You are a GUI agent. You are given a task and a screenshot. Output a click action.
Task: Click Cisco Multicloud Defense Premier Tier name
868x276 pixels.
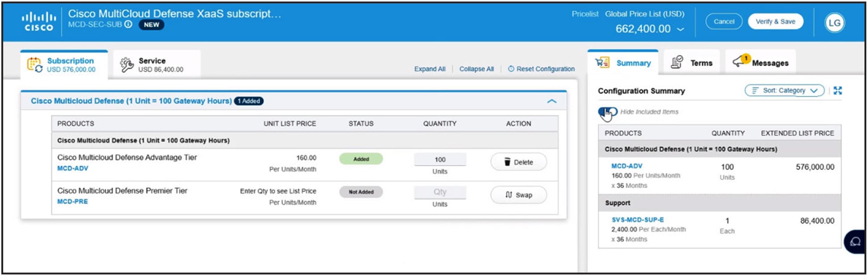pos(122,191)
